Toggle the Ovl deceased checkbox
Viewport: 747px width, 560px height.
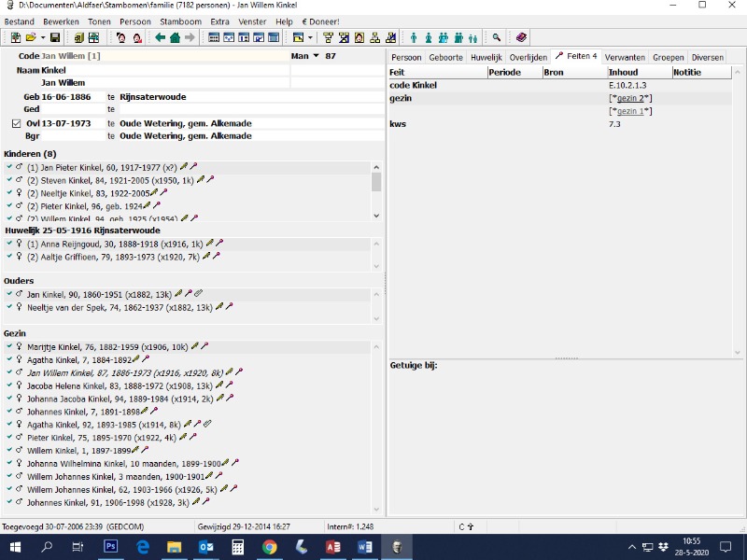[16, 123]
